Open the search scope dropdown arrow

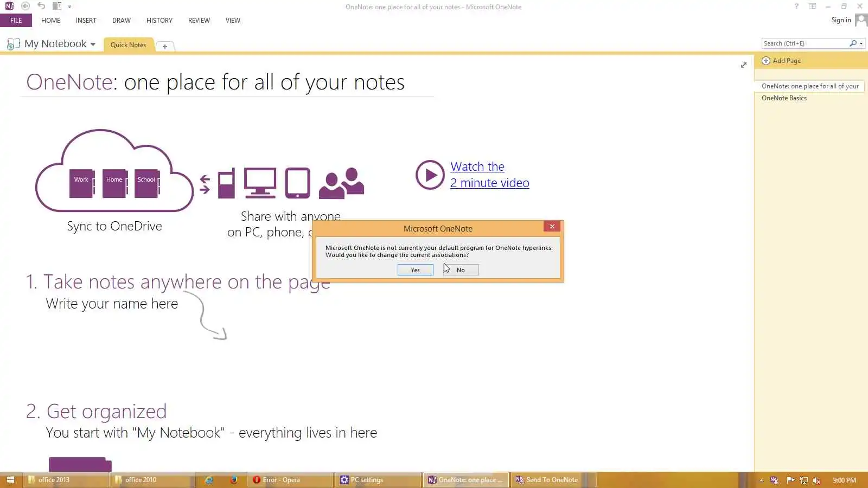click(861, 43)
